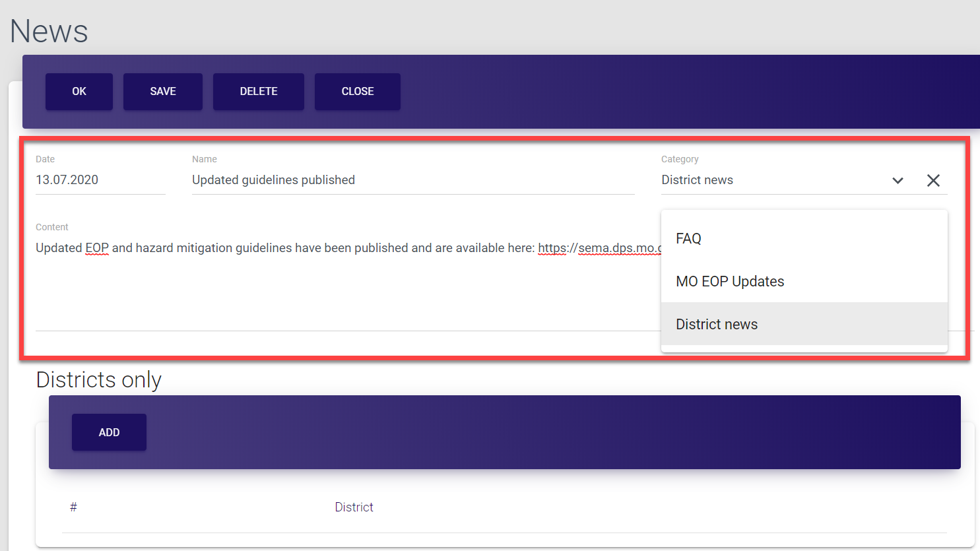Click the Districts only section title

(99, 380)
